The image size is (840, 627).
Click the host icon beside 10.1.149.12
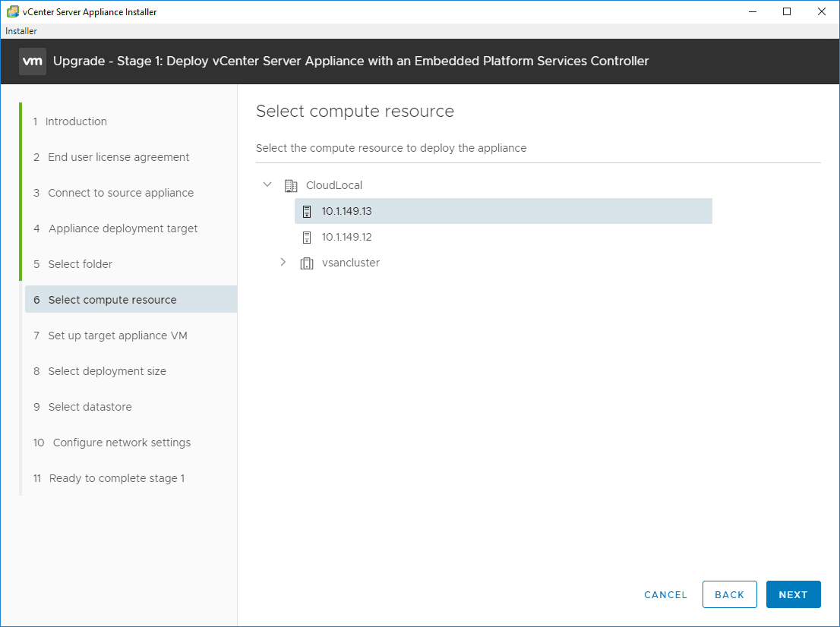tap(307, 238)
